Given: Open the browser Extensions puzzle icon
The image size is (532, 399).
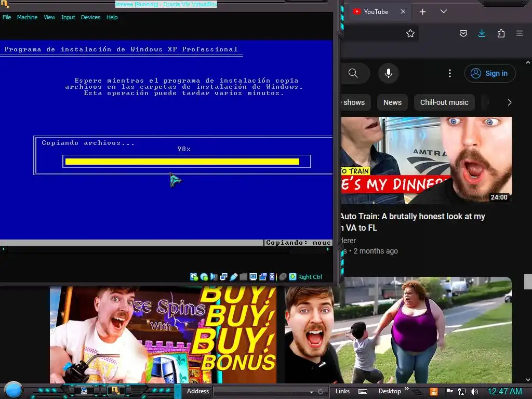Looking at the screenshot, I should pos(501,33).
